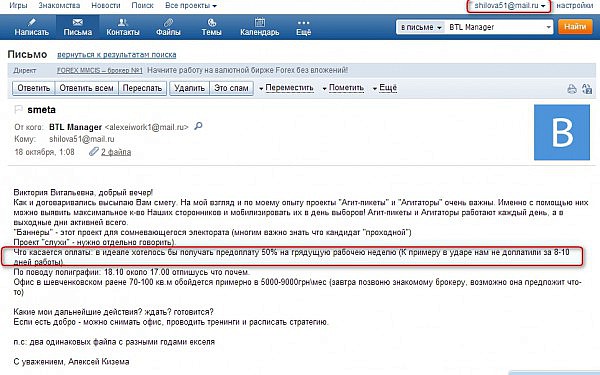Click the paperclip attachment icon

tap(94, 152)
